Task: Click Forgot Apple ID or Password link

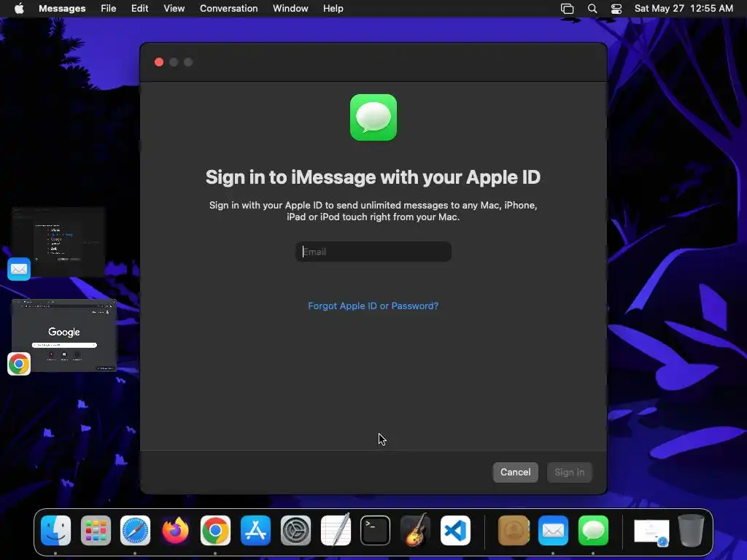Action: click(373, 306)
